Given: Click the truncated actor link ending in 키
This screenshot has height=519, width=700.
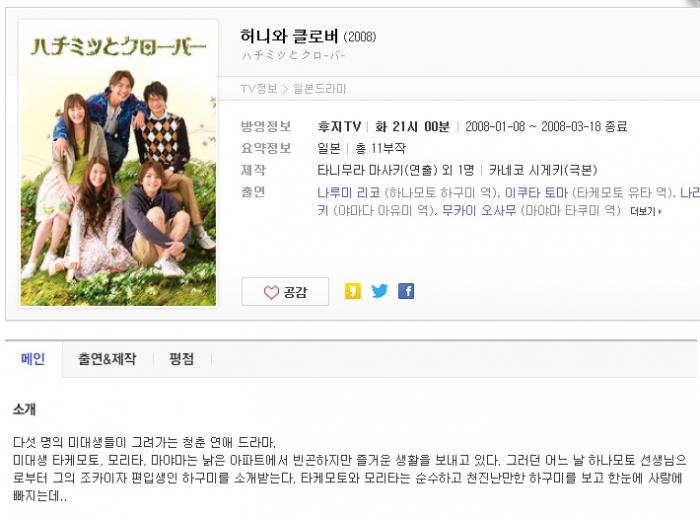Looking at the screenshot, I should pos(323,210).
